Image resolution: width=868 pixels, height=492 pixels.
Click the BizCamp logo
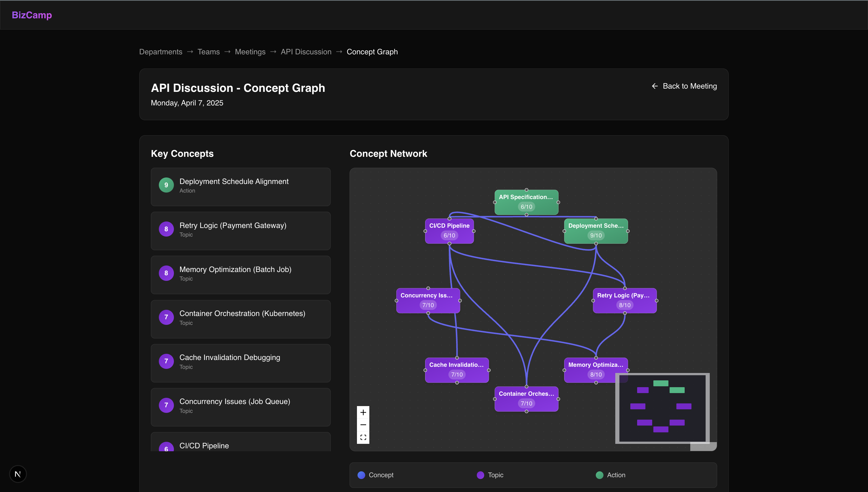coord(32,15)
